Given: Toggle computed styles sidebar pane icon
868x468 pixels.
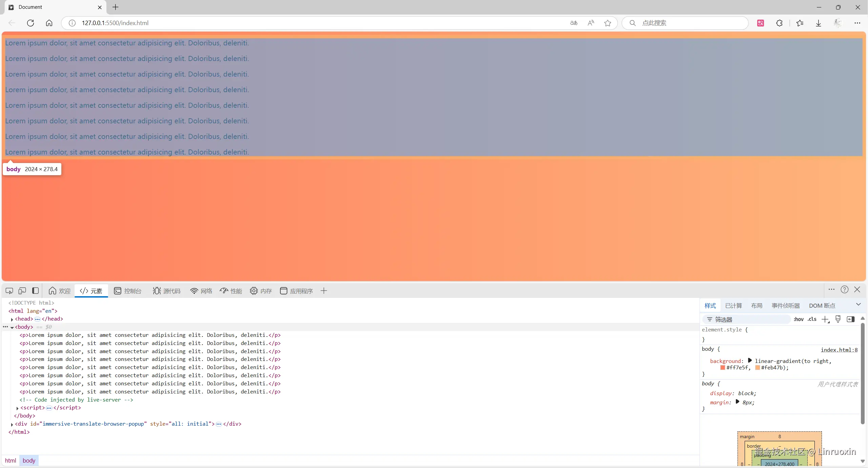Looking at the screenshot, I should (x=850, y=319).
